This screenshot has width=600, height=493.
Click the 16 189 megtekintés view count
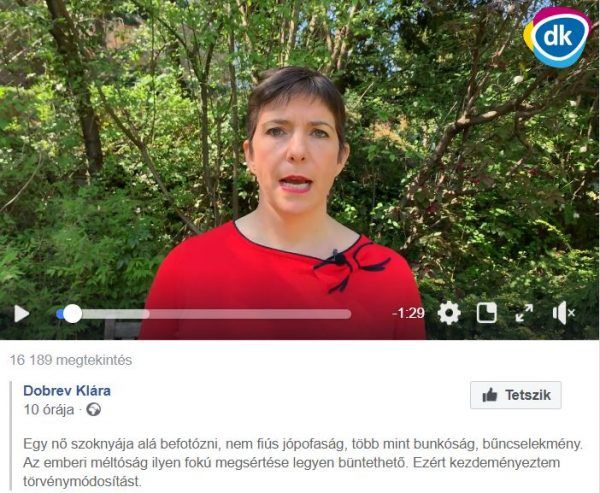[71, 360]
